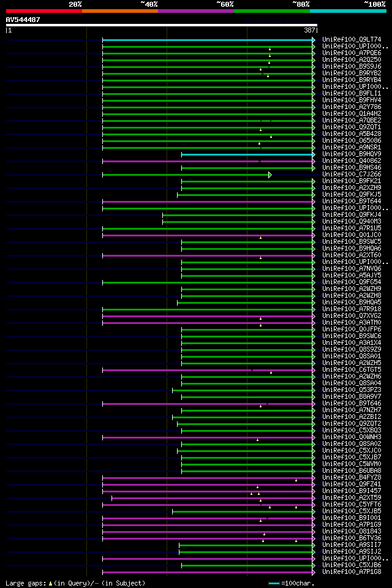
Task: Open hit UniRef100_A2WZH8
Action: [352, 296]
